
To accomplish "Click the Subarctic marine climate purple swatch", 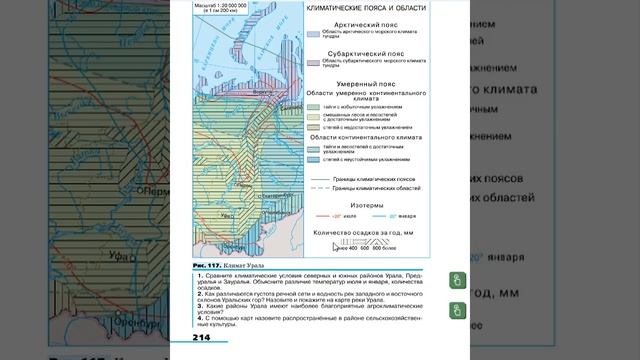I will click(313, 63).
